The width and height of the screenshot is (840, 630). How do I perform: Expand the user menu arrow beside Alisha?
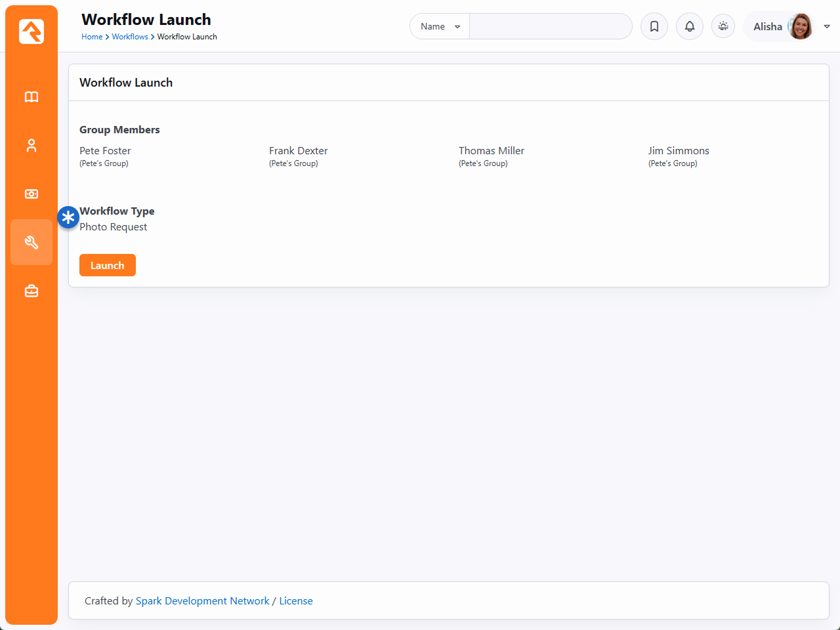tap(827, 26)
